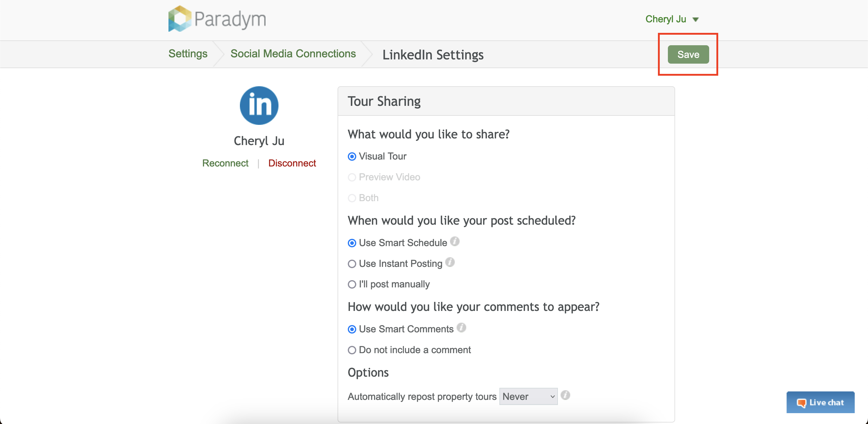Click the Paradym logo
868x424 pixels.
tap(217, 19)
